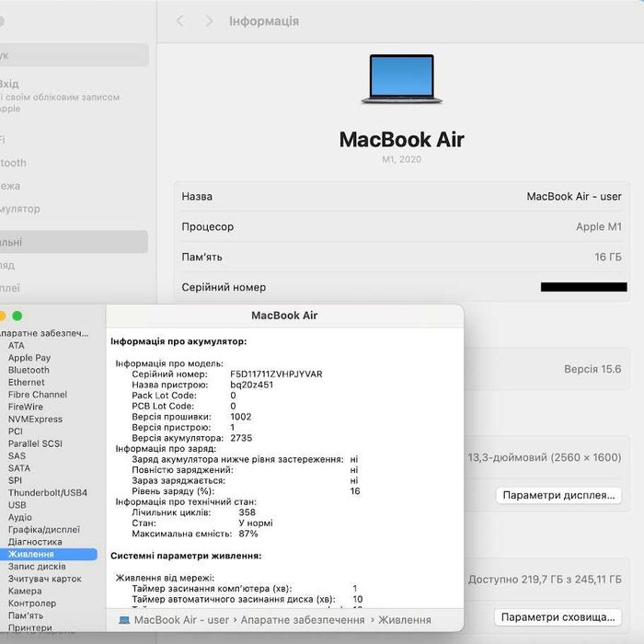Select 'USB' in the hardware sidebar

click(x=17, y=505)
